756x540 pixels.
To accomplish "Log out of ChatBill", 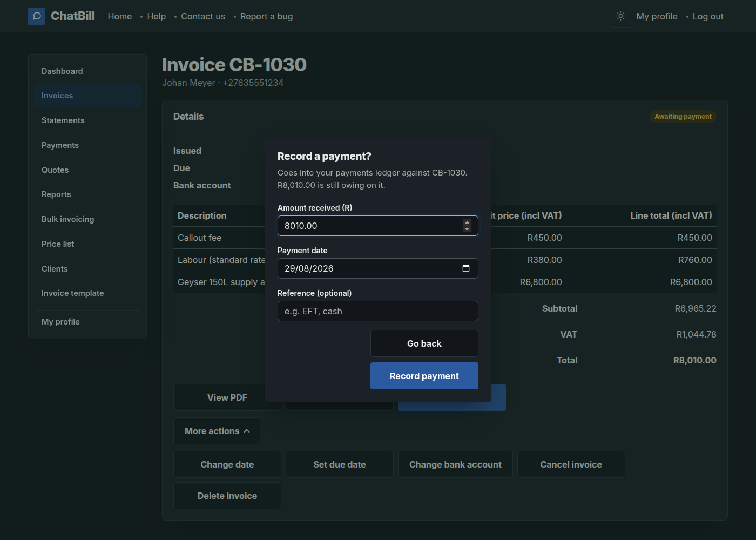I will pos(708,16).
